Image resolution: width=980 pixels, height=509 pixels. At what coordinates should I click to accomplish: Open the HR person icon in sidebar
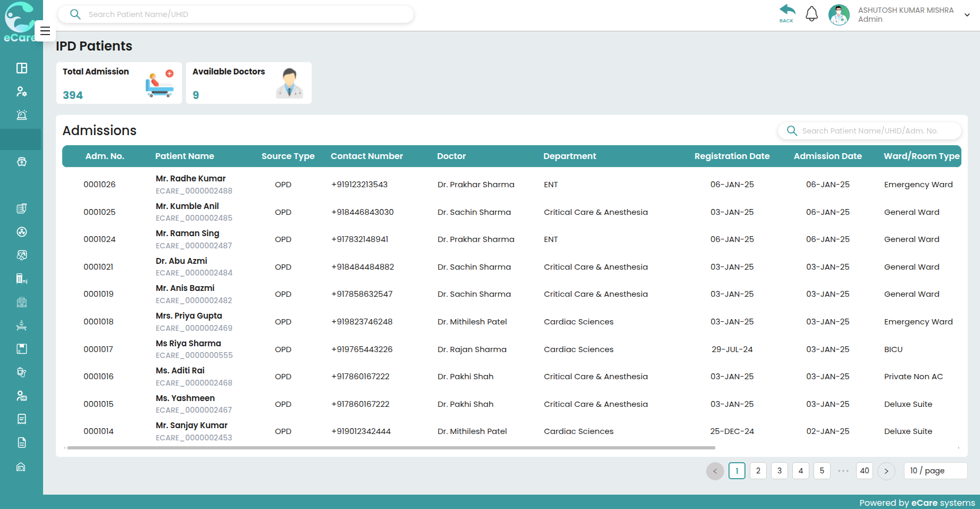coord(21,396)
